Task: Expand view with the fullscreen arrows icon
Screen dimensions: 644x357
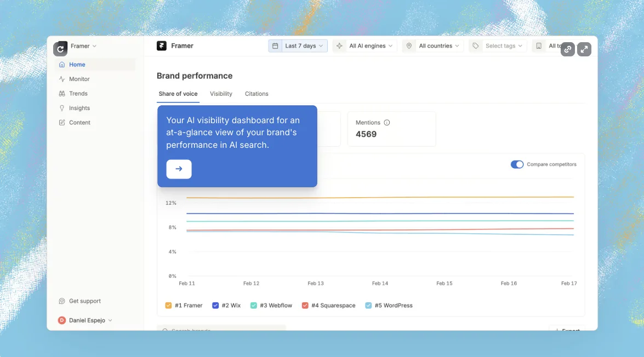Action: point(584,49)
